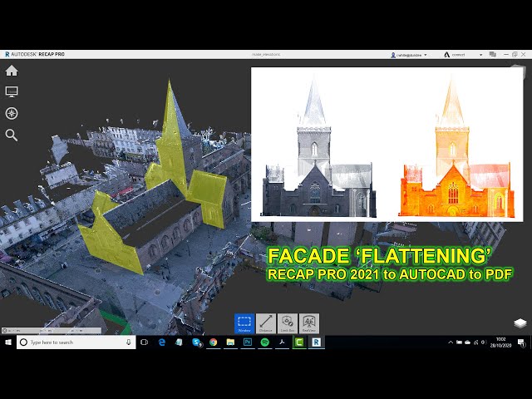Activate the Distance measure tool
This screenshot has width=532, height=399.
[x=266, y=323]
